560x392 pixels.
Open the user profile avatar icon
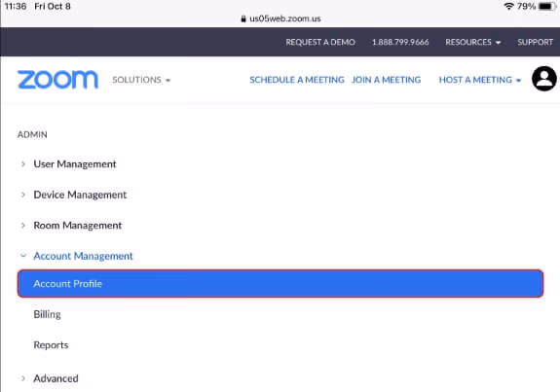pyautogui.click(x=543, y=79)
